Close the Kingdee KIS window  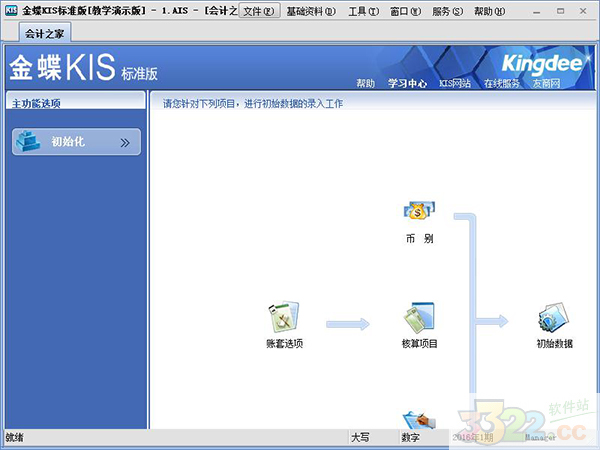pyautogui.click(x=583, y=11)
